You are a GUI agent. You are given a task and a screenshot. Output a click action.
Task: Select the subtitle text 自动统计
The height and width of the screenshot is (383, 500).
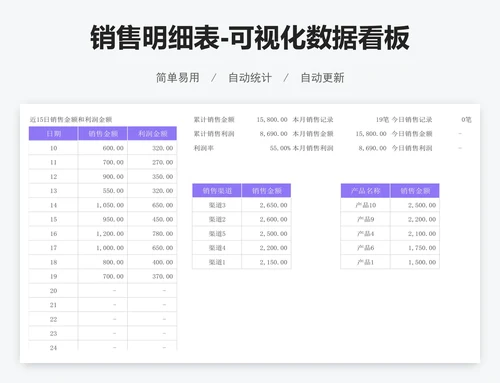(250, 78)
